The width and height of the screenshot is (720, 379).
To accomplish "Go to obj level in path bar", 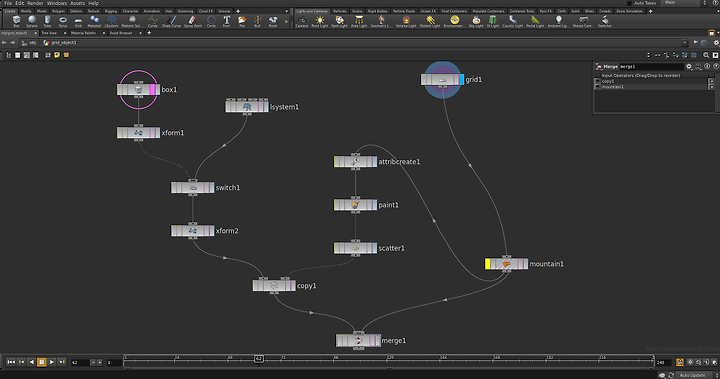I will tap(30, 43).
